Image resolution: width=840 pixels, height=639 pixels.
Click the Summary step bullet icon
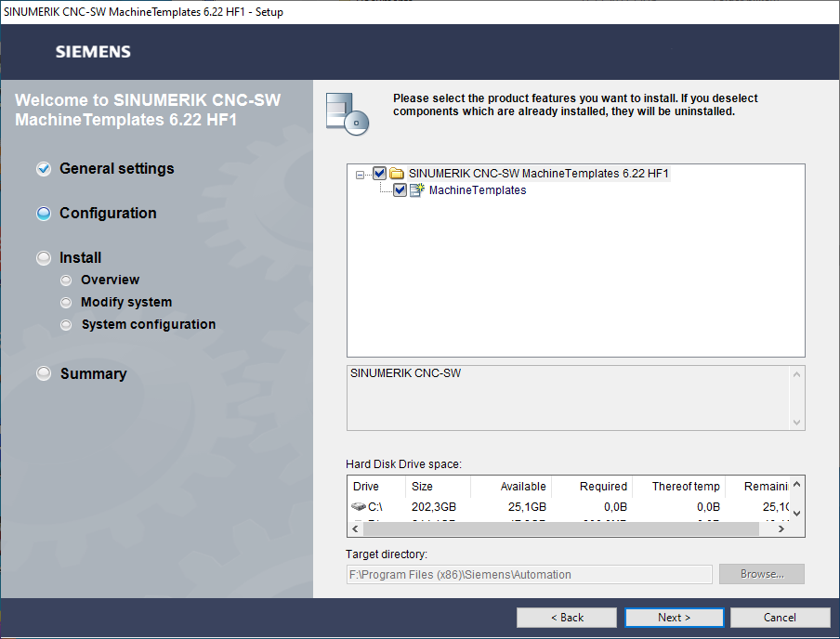[44, 373]
